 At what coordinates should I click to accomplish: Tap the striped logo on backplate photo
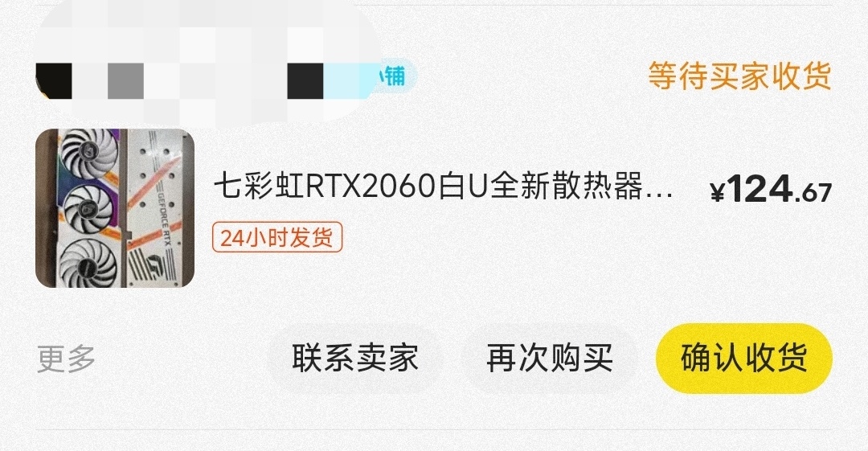[x=151, y=264]
